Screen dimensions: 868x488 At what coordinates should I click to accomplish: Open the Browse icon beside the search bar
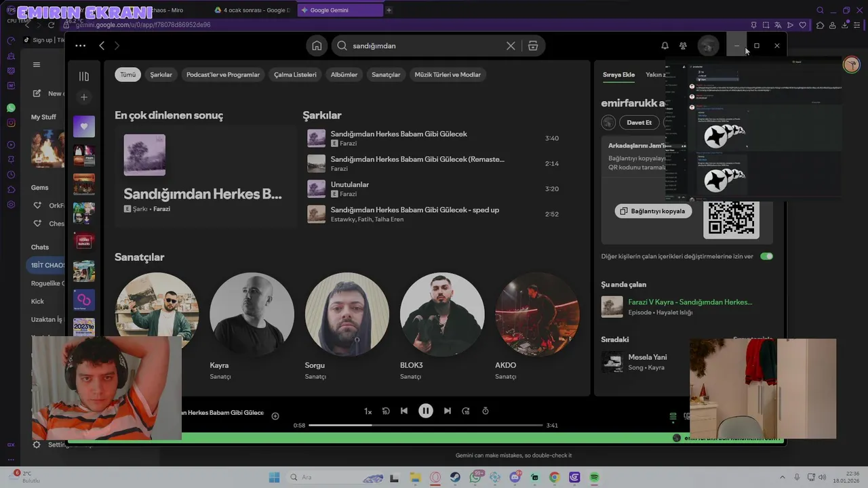pyautogui.click(x=533, y=45)
